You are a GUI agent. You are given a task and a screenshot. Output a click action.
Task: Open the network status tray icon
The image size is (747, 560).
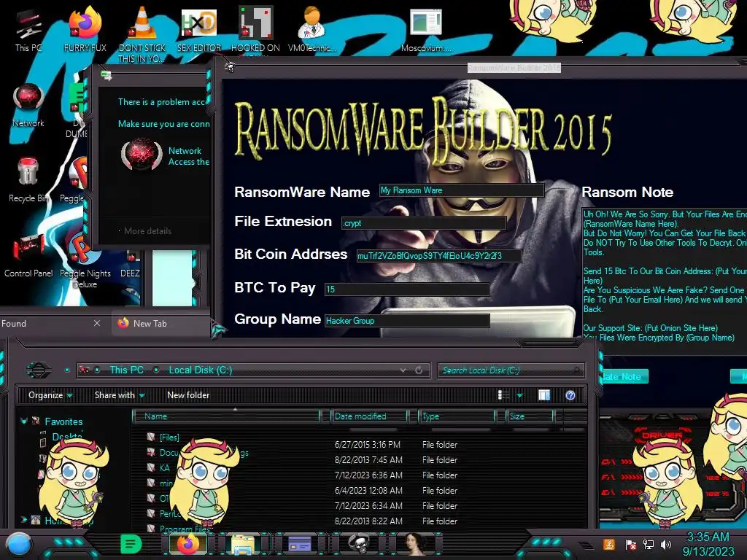tap(648, 544)
